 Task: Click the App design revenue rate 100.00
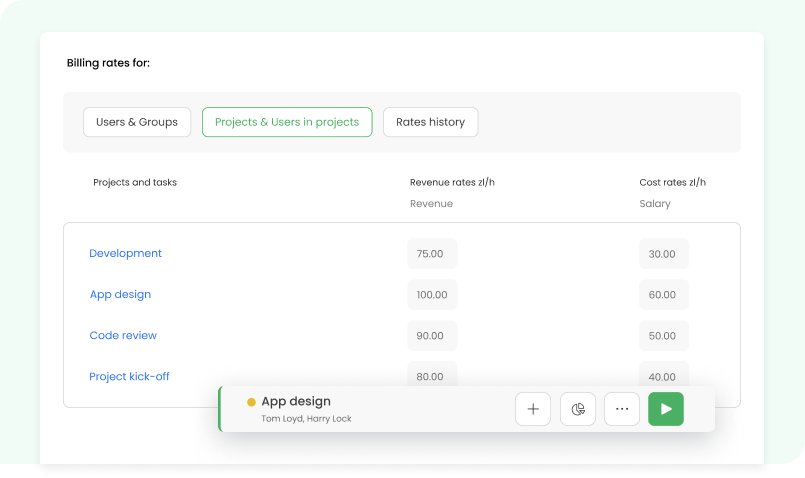(431, 295)
